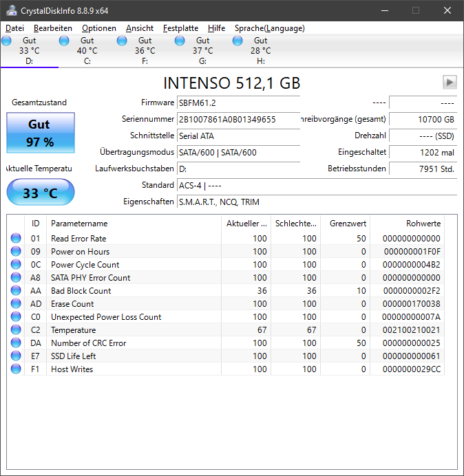Screen dimensions: 464x476
Task: Select the H: drive at 28 °C
Action: tap(260, 51)
